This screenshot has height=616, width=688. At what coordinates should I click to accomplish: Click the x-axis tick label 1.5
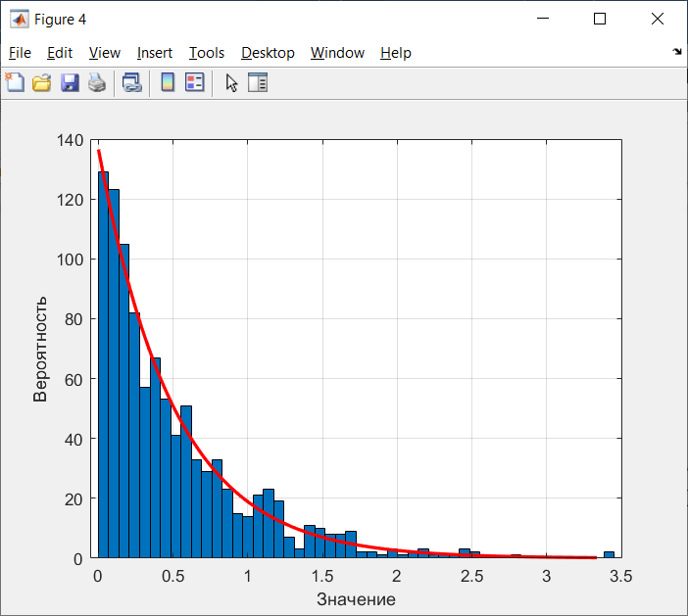tap(322, 576)
